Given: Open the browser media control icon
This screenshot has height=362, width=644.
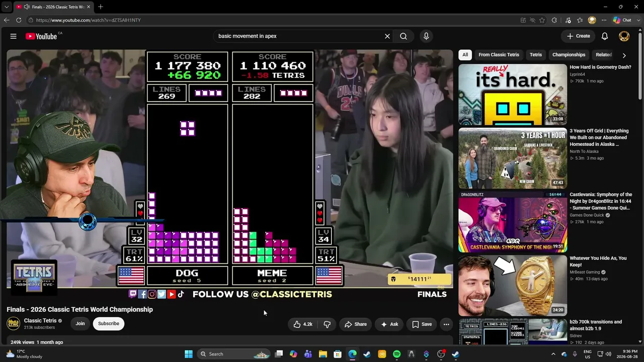Looking at the screenshot, I should [568, 20].
